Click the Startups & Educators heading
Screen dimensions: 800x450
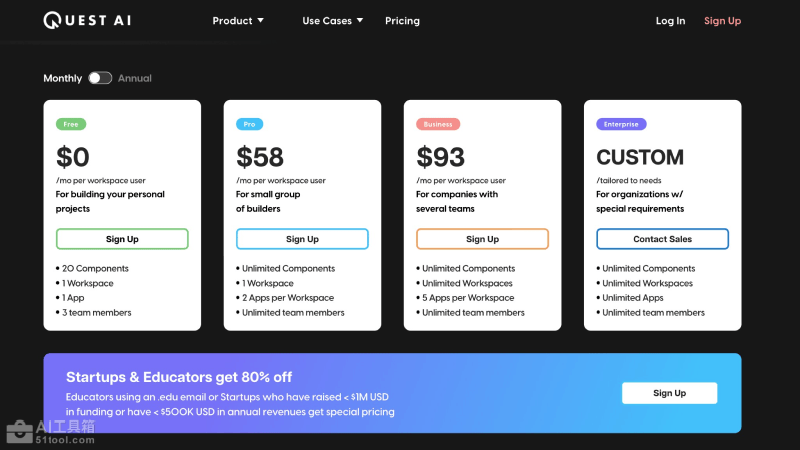pos(179,377)
